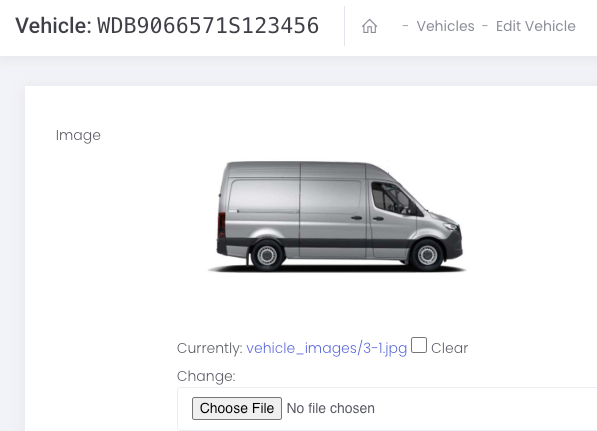Viewport: 597px width, 431px height.
Task: Click the 'Vehicle:' heading label
Action: coord(53,26)
